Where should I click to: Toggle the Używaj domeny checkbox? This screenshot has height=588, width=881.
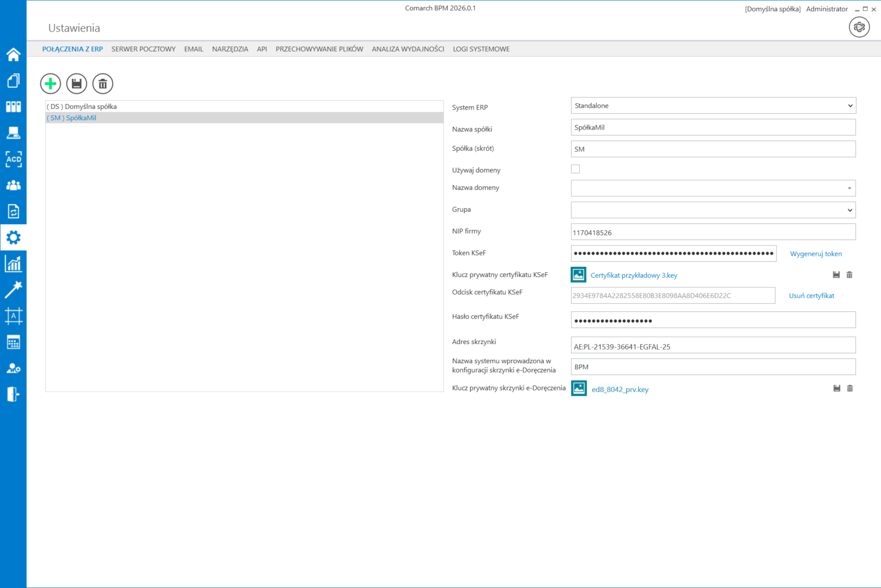[x=576, y=169]
